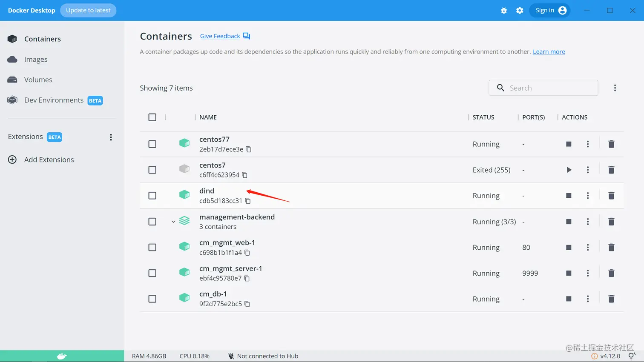
Task: Check the management-backend checkbox
Action: pos(152,222)
